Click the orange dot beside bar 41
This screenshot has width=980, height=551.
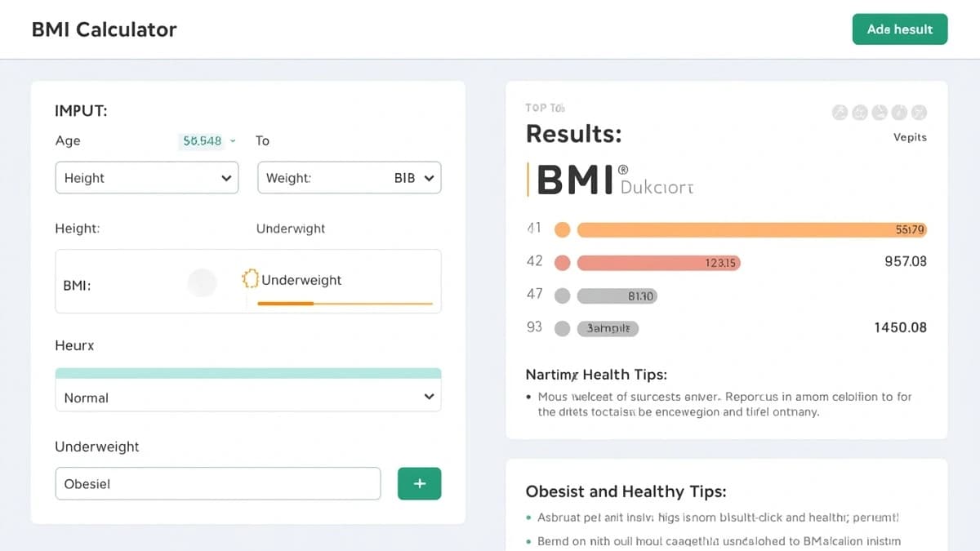(x=562, y=229)
